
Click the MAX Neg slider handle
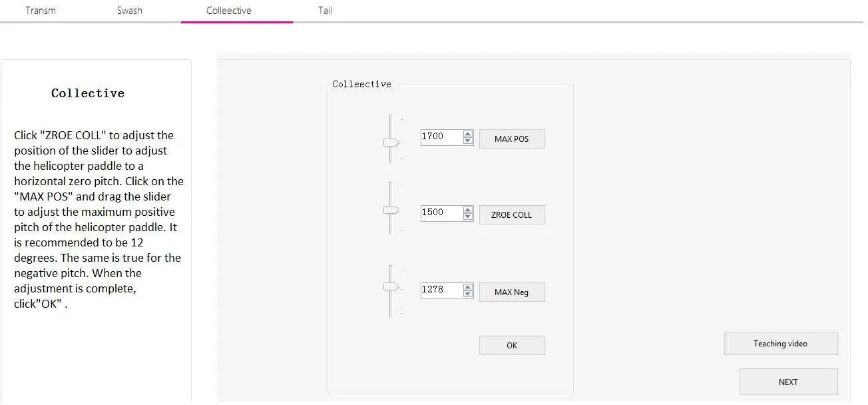tap(391, 286)
